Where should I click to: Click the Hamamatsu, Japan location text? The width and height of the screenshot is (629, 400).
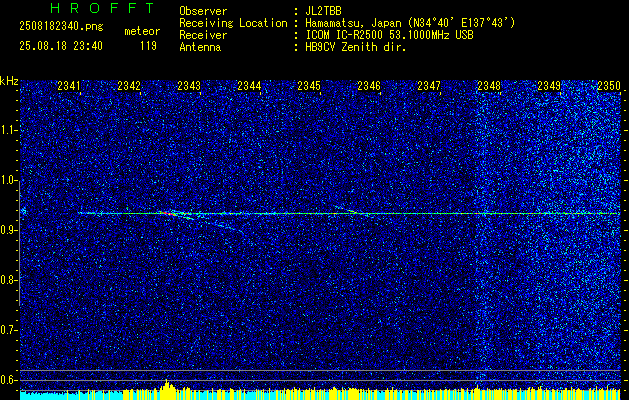[x=410, y=23]
